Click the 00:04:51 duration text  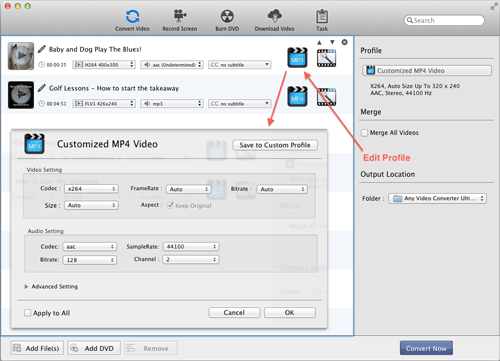click(56, 104)
